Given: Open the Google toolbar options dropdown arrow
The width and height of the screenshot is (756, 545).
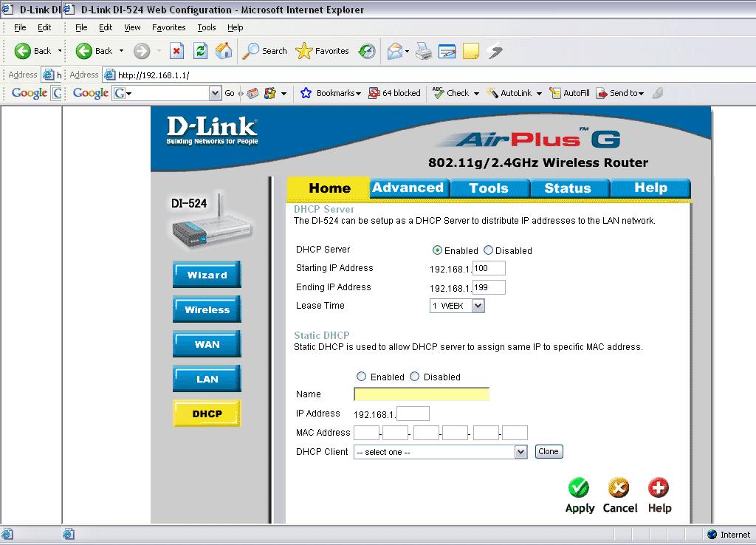Looking at the screenshot, I should pos(284,93).
